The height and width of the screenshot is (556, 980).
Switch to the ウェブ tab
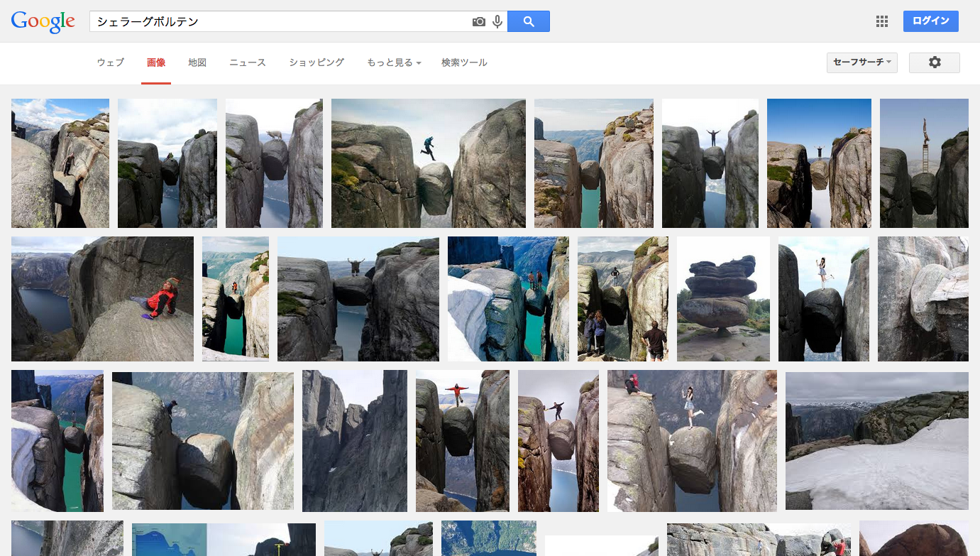pos(111,62)
